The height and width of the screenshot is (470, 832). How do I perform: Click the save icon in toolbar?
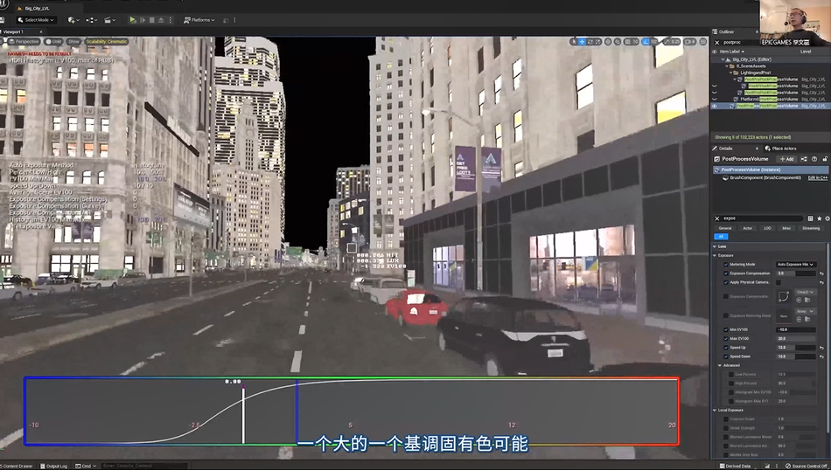coord(3,20)
